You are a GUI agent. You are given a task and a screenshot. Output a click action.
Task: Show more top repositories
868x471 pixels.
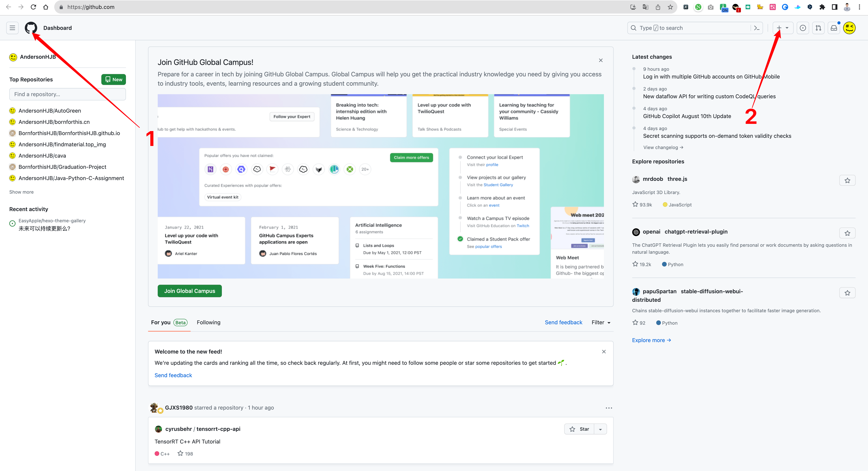pyautogui.click(x=22, y=192)
